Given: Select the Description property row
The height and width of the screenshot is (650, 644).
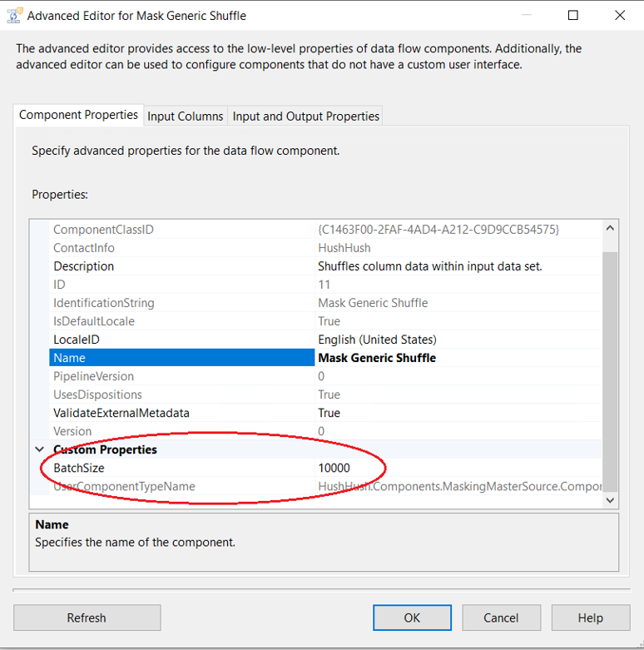Looking at the screenshot, I should 84,266.
